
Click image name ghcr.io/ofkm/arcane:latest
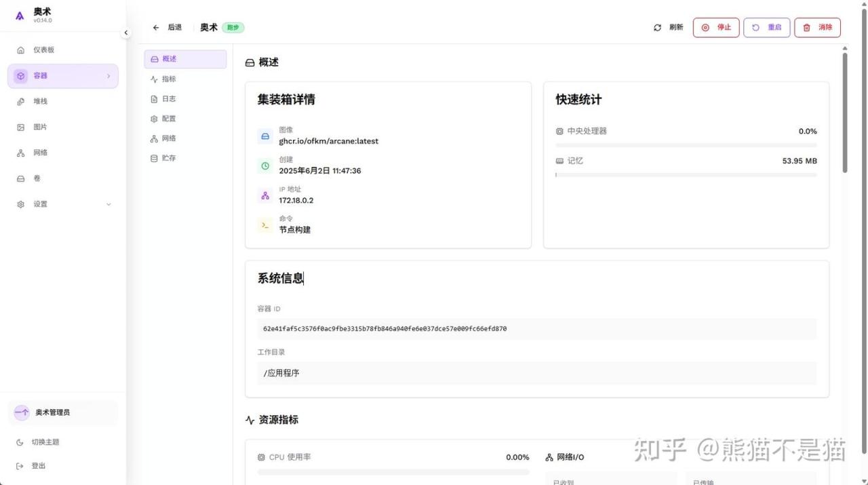[329, 141]
